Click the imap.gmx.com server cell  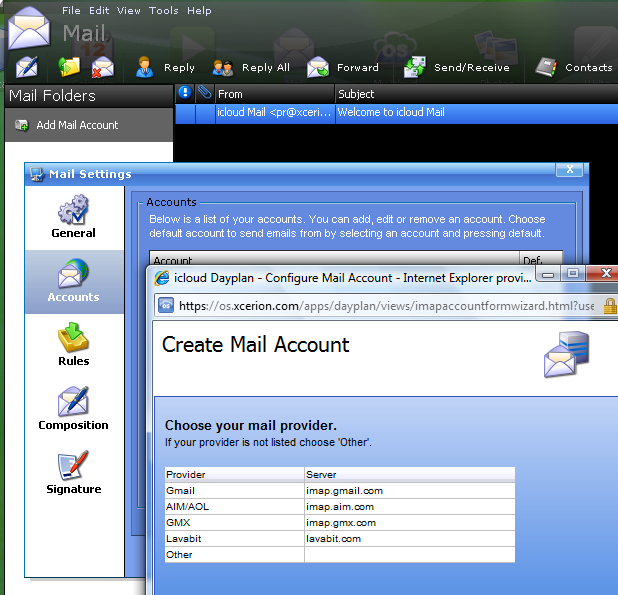coord(410,523)
